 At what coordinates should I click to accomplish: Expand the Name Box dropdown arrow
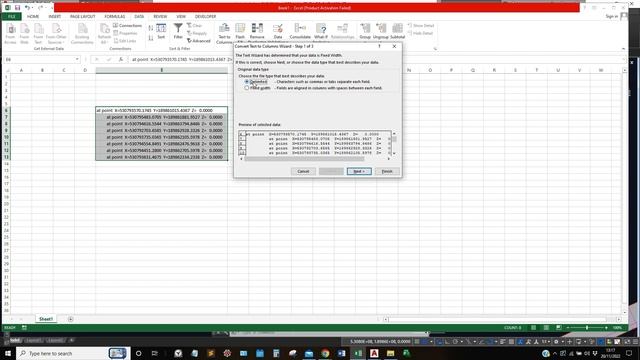point(77,60)
